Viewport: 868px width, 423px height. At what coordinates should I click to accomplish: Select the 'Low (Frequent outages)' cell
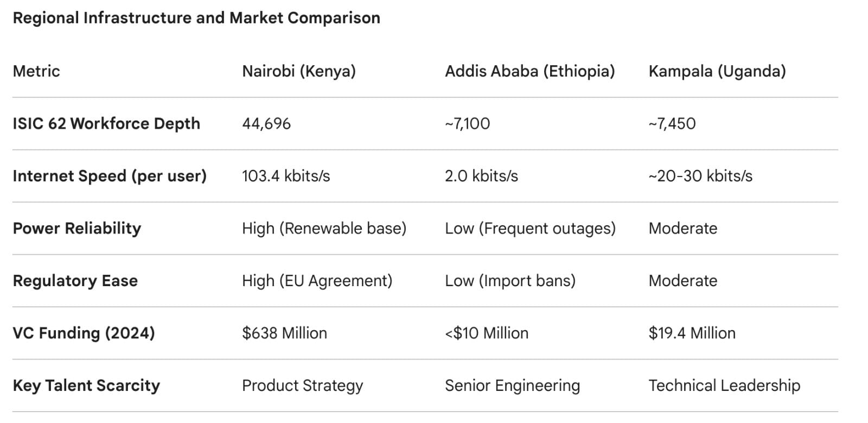[530, 228]
